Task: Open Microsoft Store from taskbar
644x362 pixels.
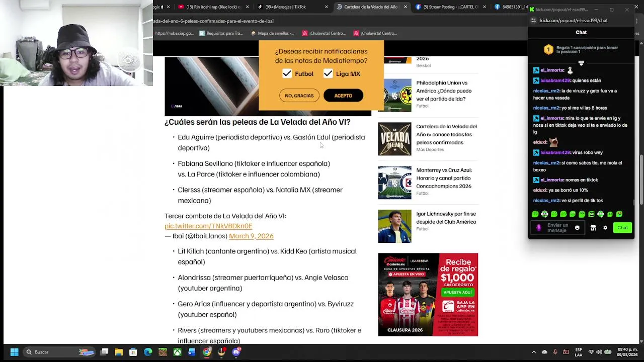Action: pyautogui.click(x=133, y=352)
